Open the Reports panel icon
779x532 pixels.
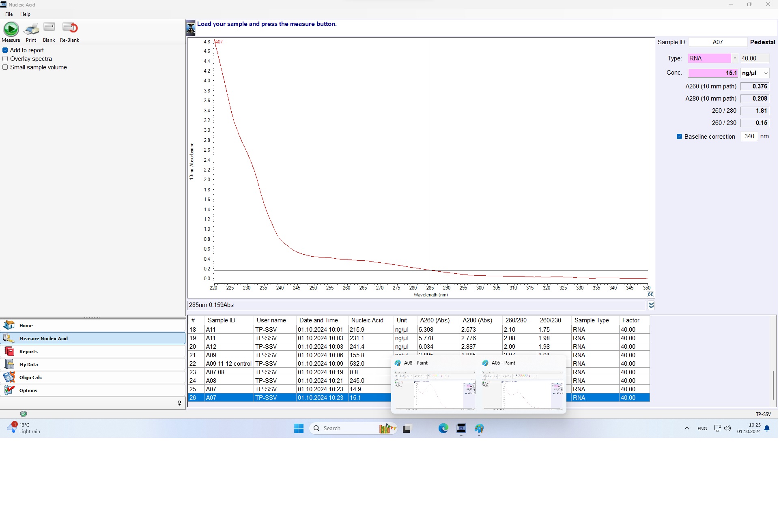[x=9, y=351]
